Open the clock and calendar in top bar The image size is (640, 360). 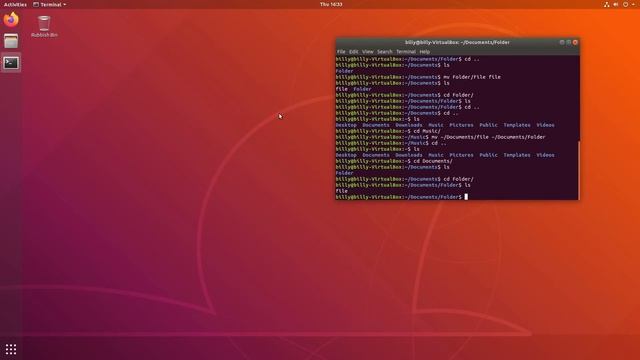(331, 4)
